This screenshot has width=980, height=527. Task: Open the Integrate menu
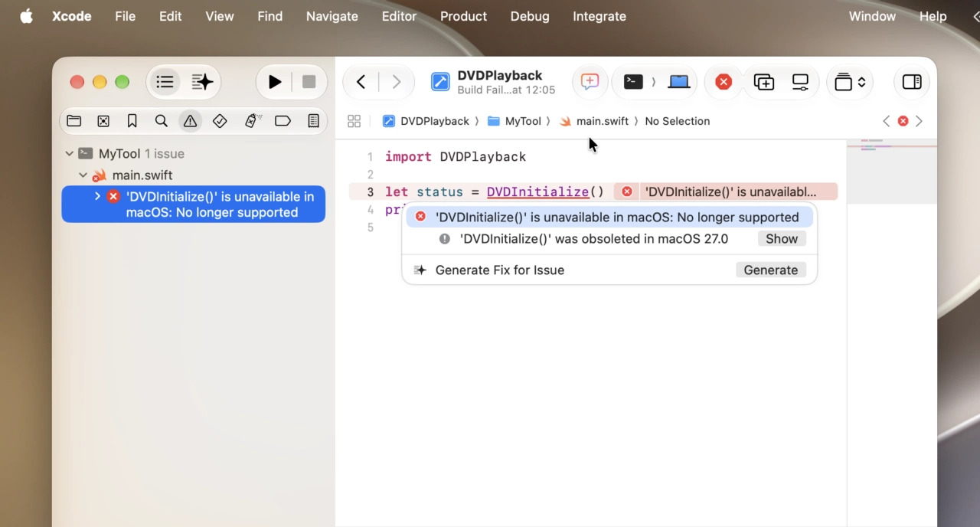(x=599, y=16)
